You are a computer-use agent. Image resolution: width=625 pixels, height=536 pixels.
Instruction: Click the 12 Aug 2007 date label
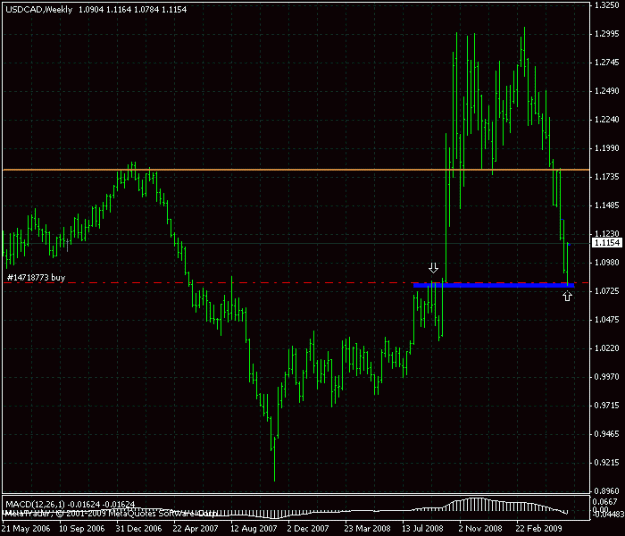pyautogui.click(x=254, y=528)
